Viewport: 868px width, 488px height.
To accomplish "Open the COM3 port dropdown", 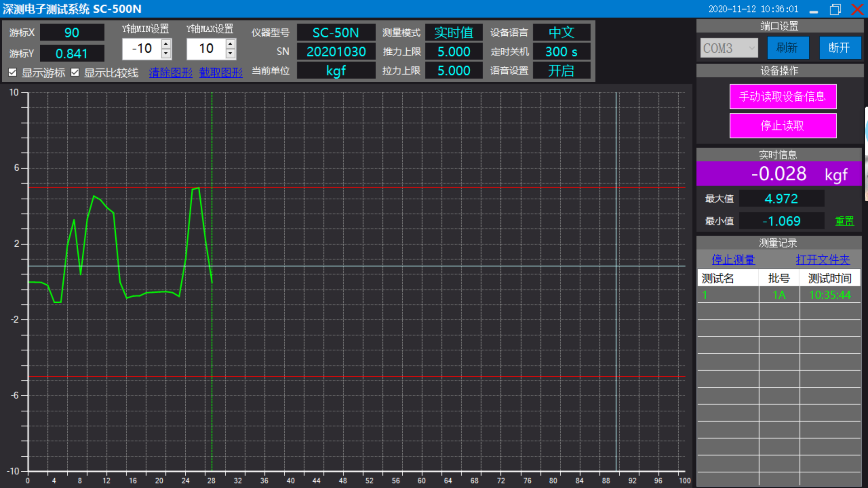I will pyautogui.click(x=729, y=48).
